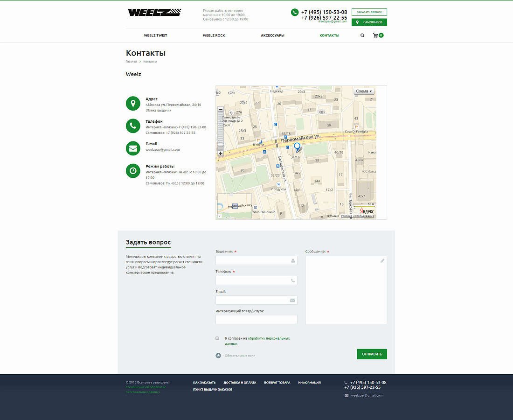The height and width of the screenshot is (420, 513).
Task: Open ДОСТАВКА И ОПЛАТА footer link
Action: click(240, 382)
